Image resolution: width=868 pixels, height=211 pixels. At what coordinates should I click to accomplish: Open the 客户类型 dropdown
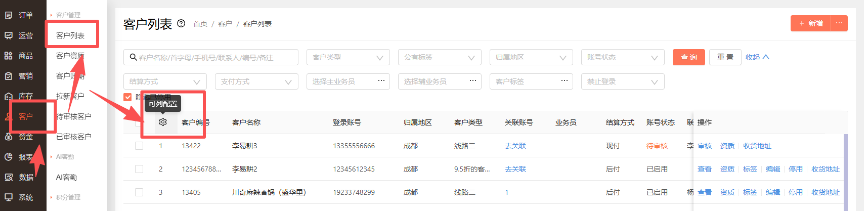click(x=348, y=57)
